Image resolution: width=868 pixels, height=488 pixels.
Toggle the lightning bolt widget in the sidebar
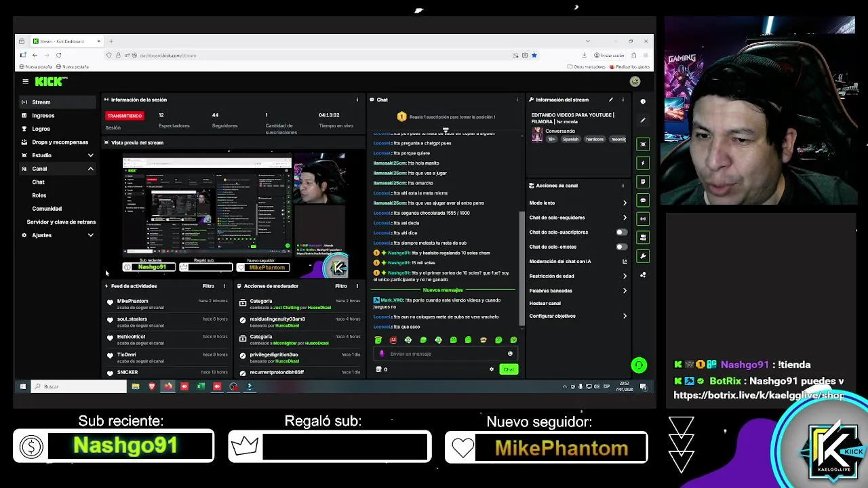[x=644, y=163]
